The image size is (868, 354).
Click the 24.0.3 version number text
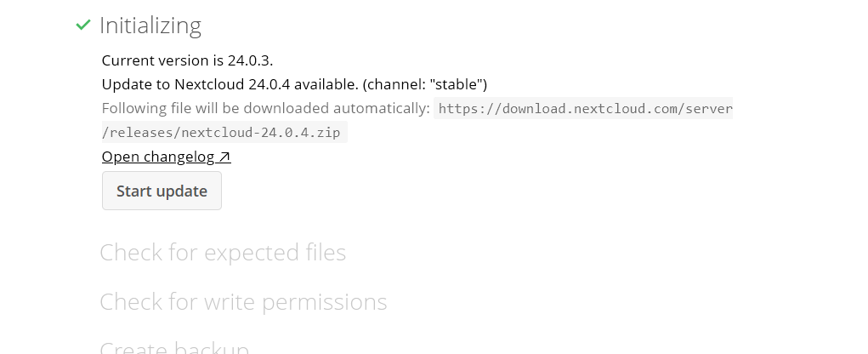pos(250,60)
